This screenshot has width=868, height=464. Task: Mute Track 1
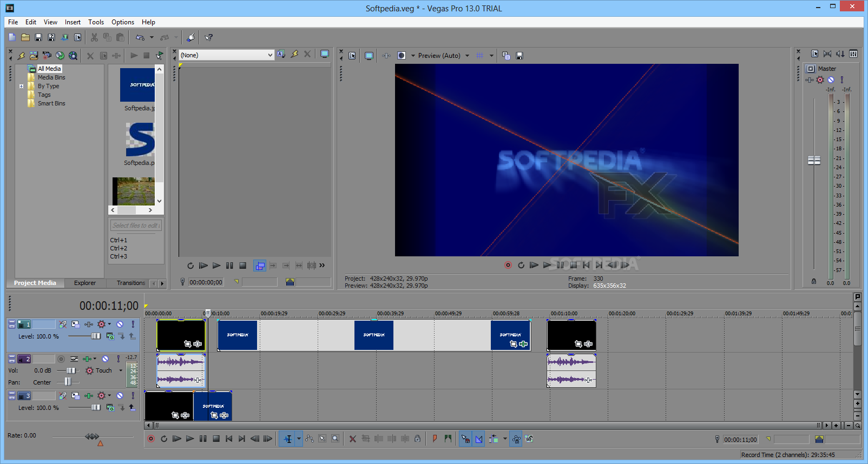pyautogui.click(x=120, y=324)
